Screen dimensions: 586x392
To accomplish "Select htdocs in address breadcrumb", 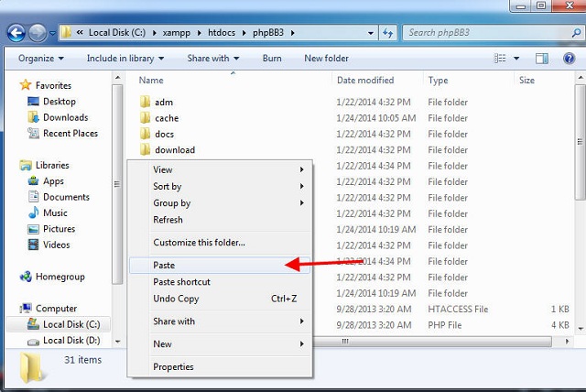I will 222,33.
